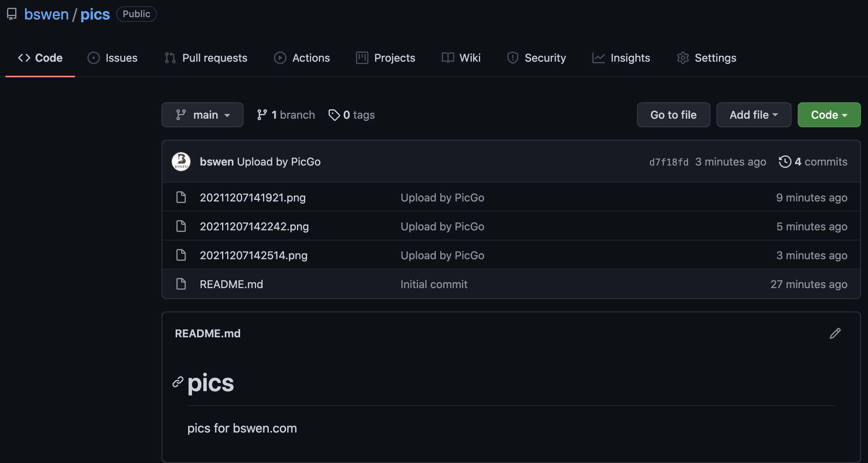Switch to the Issues tab
The image size is (868, 463).
pos(113,58)
